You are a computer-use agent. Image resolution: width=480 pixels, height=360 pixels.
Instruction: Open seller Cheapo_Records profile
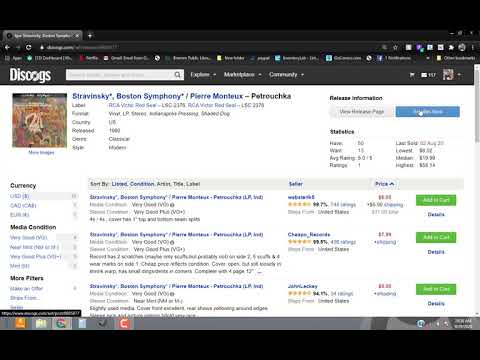point(309,235)
